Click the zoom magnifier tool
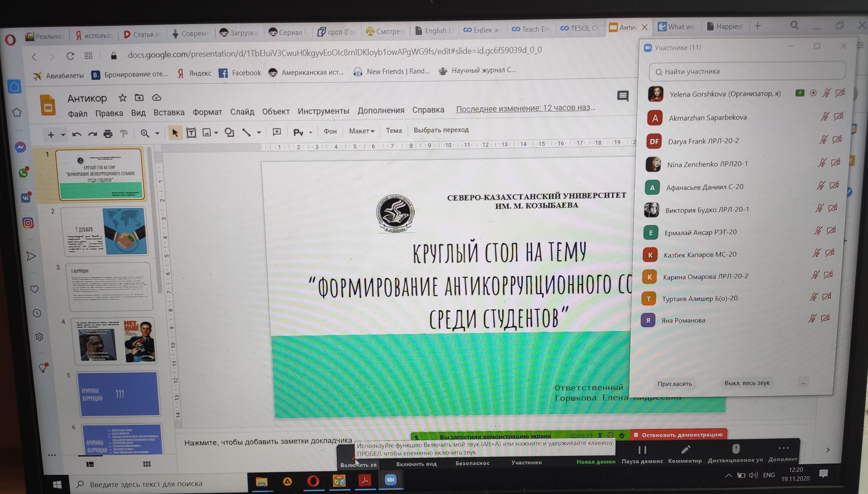Screen dimensions: 868x494 click(145, 133)
